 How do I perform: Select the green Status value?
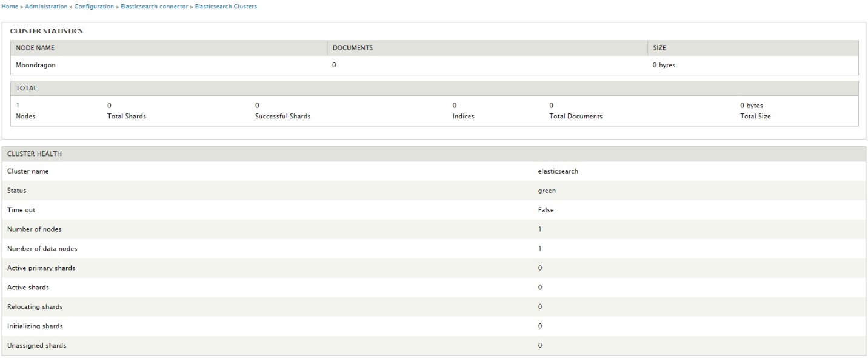(547, 191)
